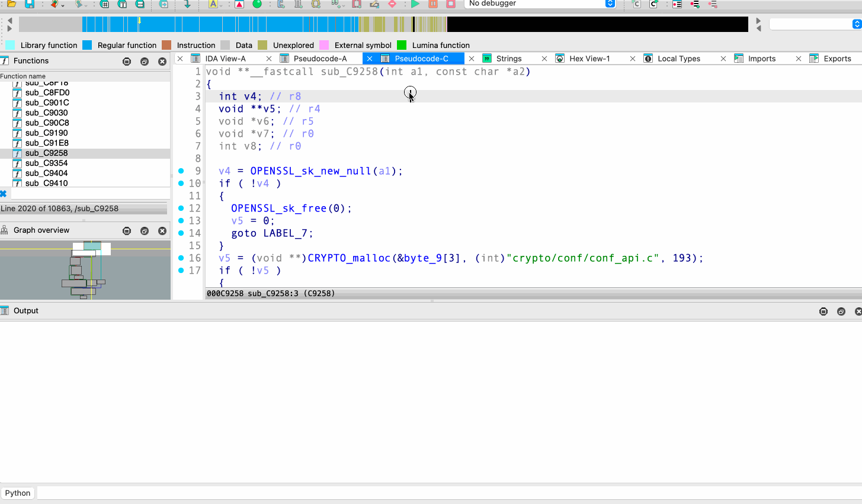Click Library function cyan legend swatch
This screenshot has width=862, height=504.
pyautogui.click(x=11, y=45)
